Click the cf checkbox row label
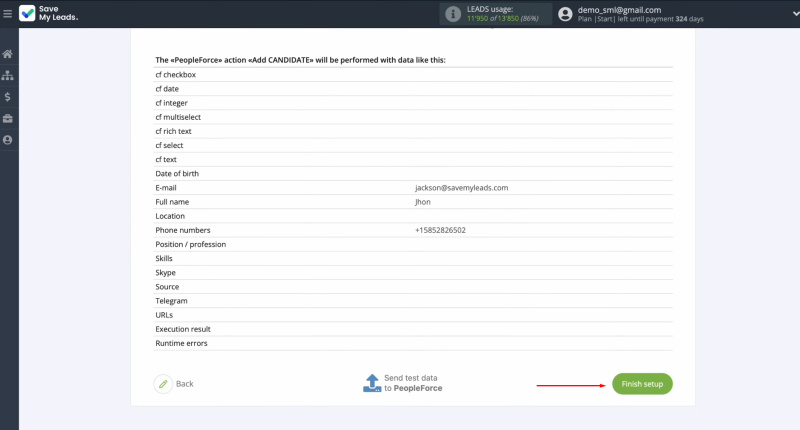This screenshot has height=430, width=800. coord(176,74)
